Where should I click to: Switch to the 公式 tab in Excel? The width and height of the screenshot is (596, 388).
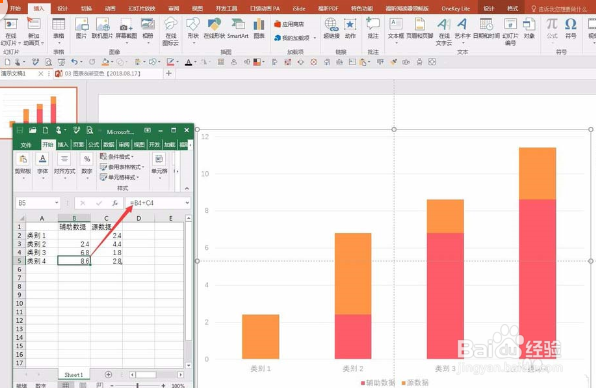click(x=94, y=145)
